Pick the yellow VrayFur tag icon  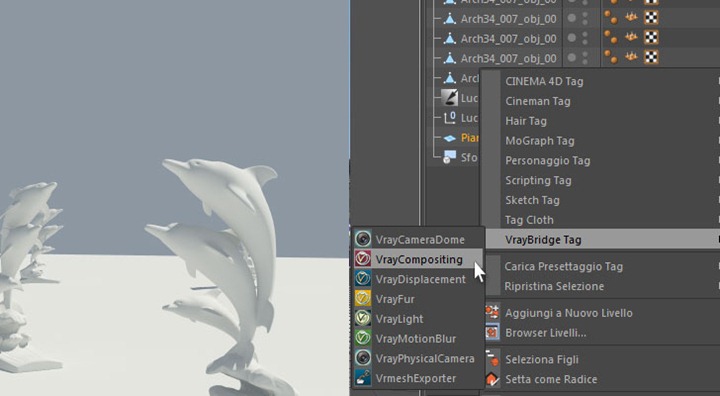coord(363,299)
